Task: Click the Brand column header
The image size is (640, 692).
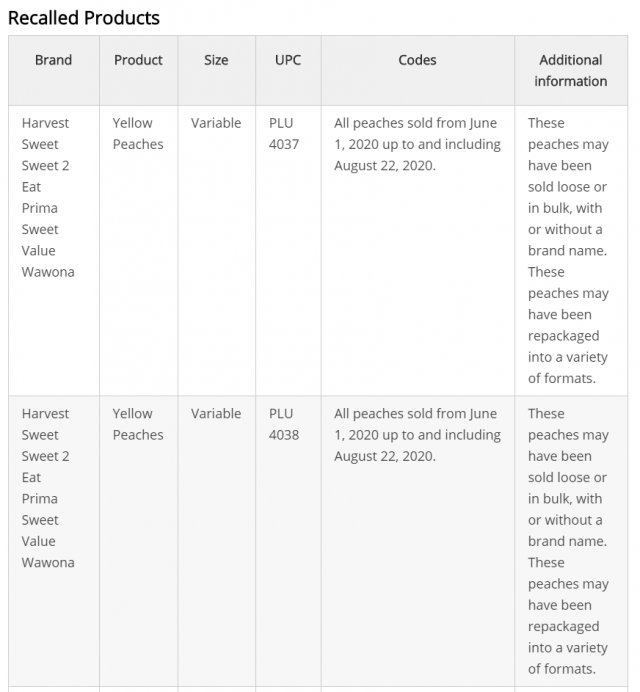Action: [53, 60]
